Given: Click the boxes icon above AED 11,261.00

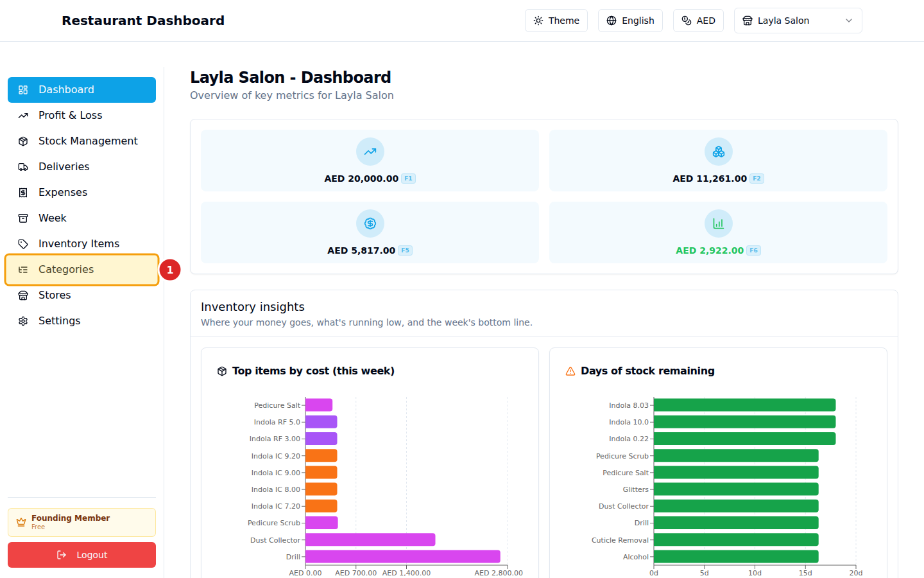Looking at the screenshot, I should 718,152.
